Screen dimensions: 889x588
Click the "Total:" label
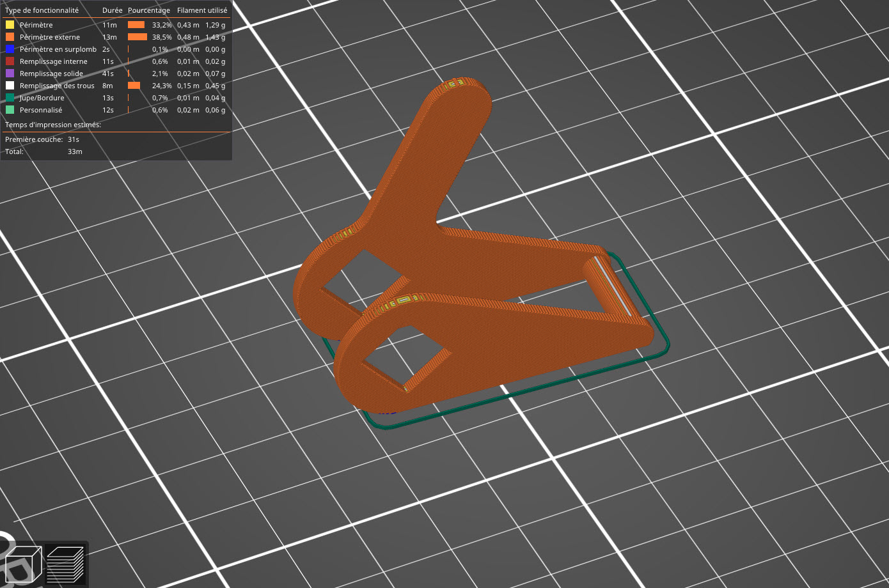pyautogui.click(x=14, y=151)
